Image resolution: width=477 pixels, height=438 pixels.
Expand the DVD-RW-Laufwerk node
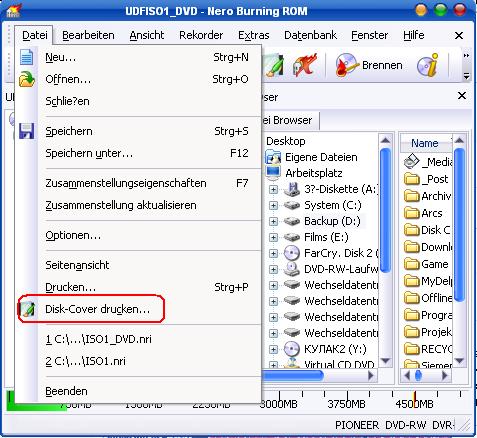pyautogui.click(x=273, y=269)
